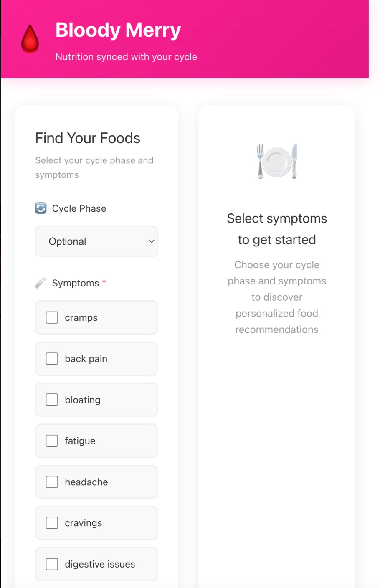Tick the cramps checkbox
This screenshot has height=588, width=380.
click(x=52, y=317)
